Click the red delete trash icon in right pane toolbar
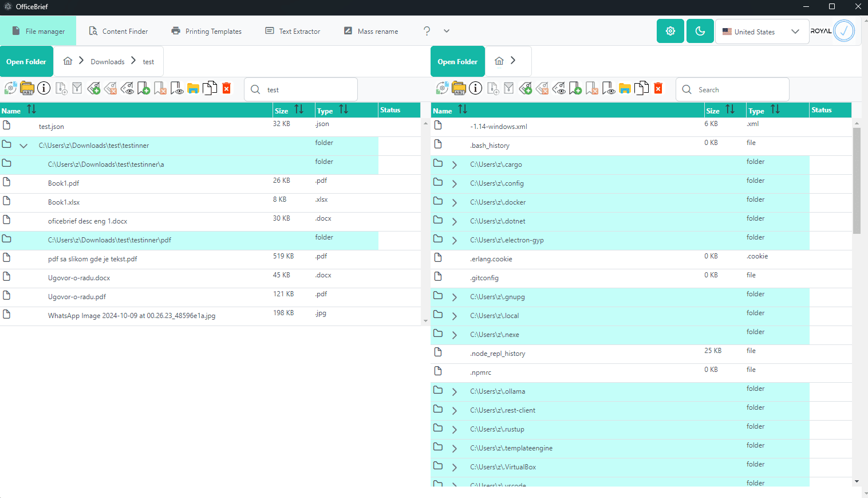This screenshot has width=868, height=498. click(658, 88)
